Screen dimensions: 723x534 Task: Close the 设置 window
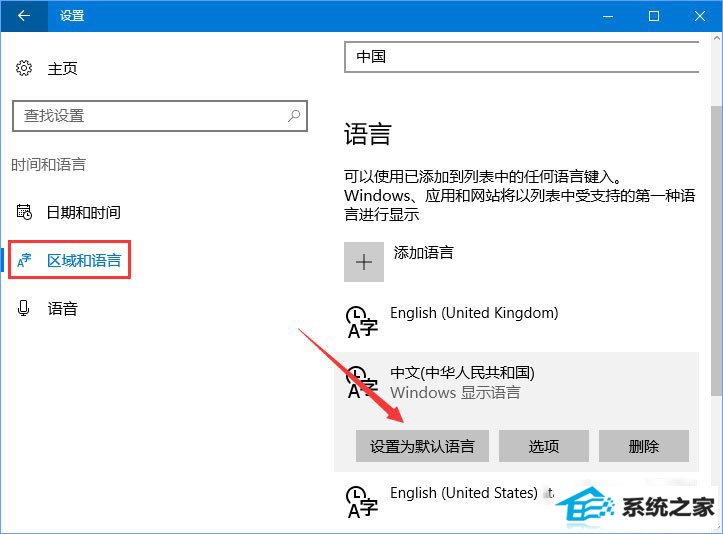699,16
